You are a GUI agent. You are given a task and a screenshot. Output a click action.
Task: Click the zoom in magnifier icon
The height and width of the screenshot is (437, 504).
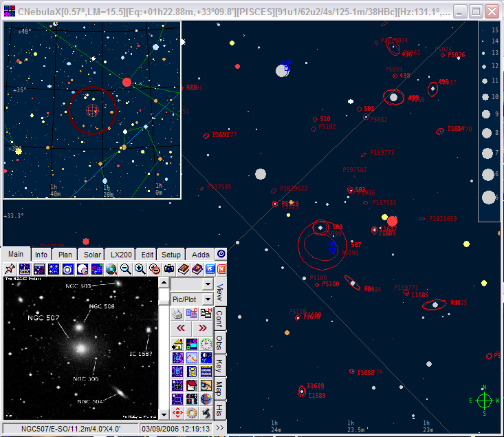click(x=140, y=269)
